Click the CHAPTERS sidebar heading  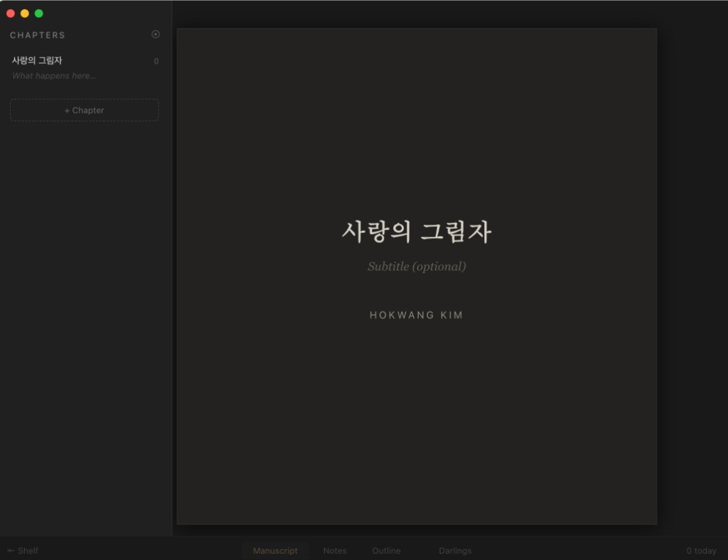coord(38,36)
